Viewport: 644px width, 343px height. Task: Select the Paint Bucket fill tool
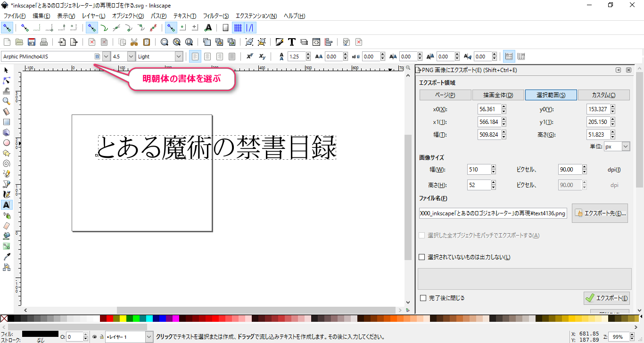[x=6, y=236]
